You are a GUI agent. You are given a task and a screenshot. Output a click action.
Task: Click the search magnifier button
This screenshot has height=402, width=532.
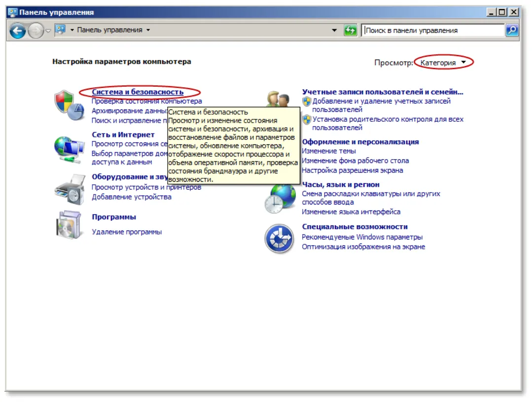pos(512,30)
